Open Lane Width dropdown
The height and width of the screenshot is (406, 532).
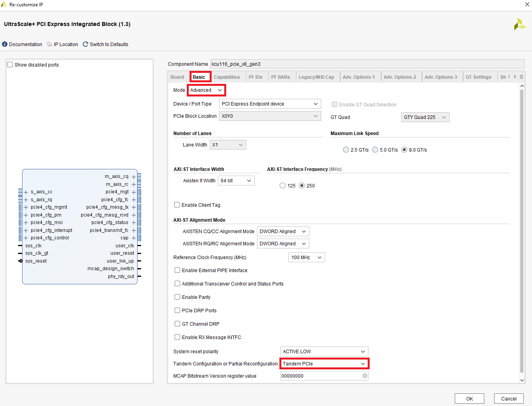228,145
